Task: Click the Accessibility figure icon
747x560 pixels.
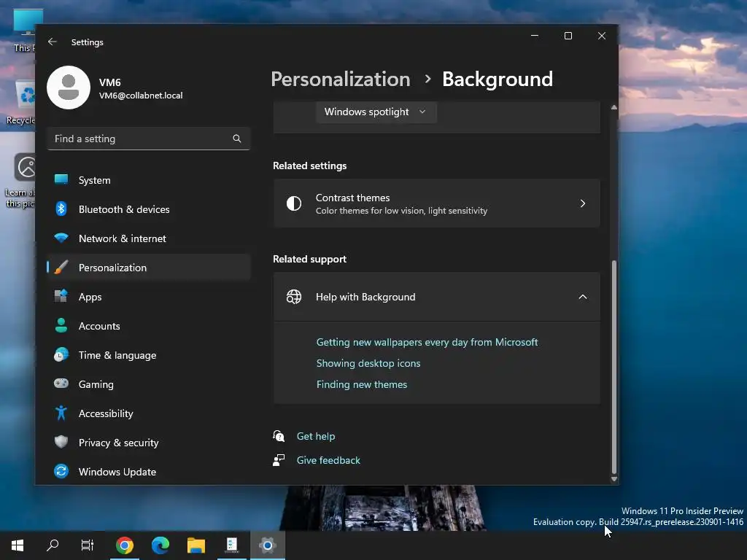Action: 61,413
